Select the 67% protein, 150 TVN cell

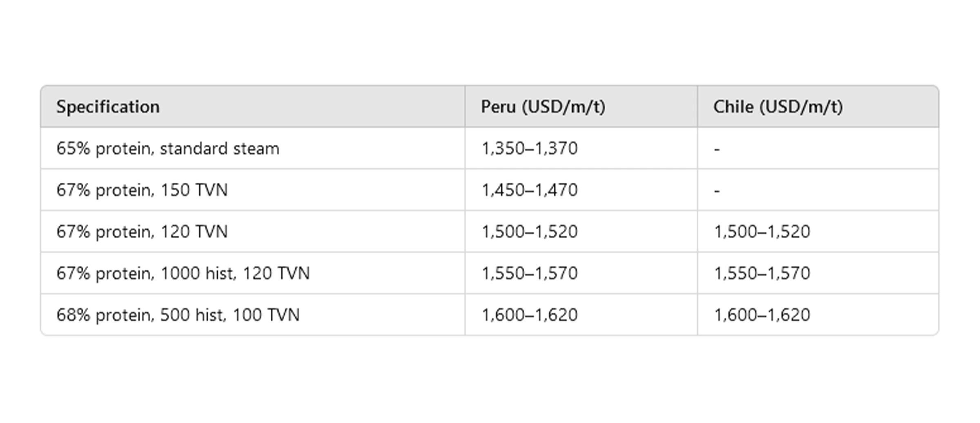coord(142,190)
